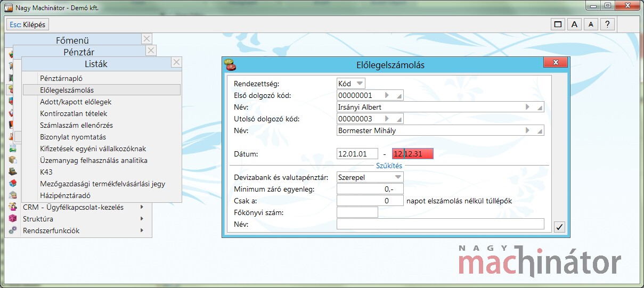The height and width of the screenshot is (288, 644).
Task: Click the Struktúra pink cube icon
Action: [13, 219]
